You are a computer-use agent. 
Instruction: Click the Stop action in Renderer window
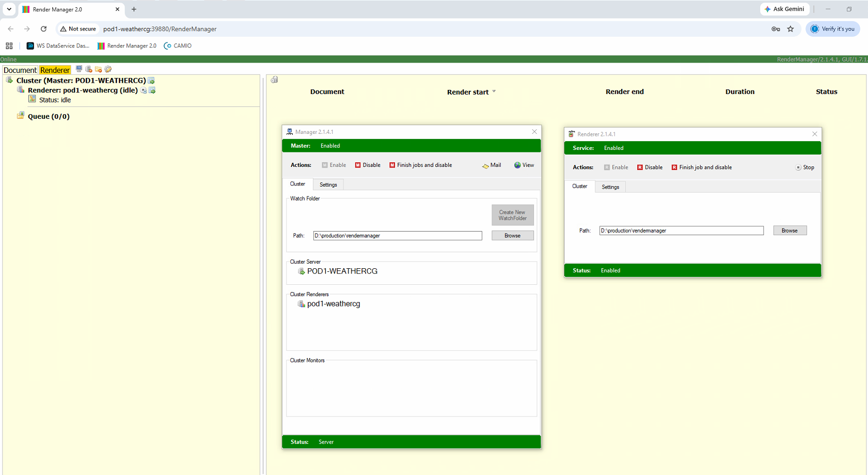(x=804, y=167)
